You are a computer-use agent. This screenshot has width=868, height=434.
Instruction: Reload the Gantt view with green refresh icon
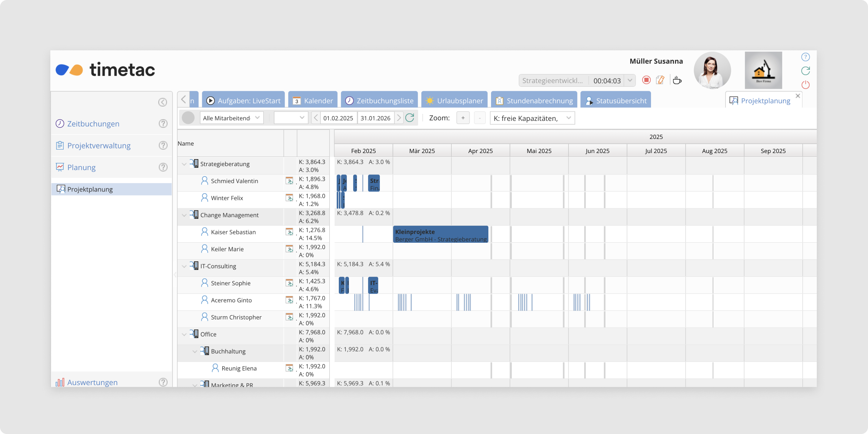410,118
